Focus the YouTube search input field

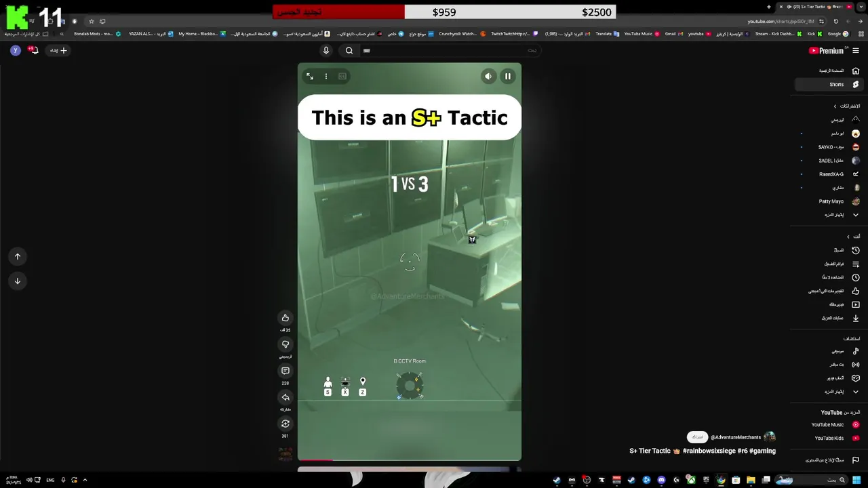click(451, 50)
